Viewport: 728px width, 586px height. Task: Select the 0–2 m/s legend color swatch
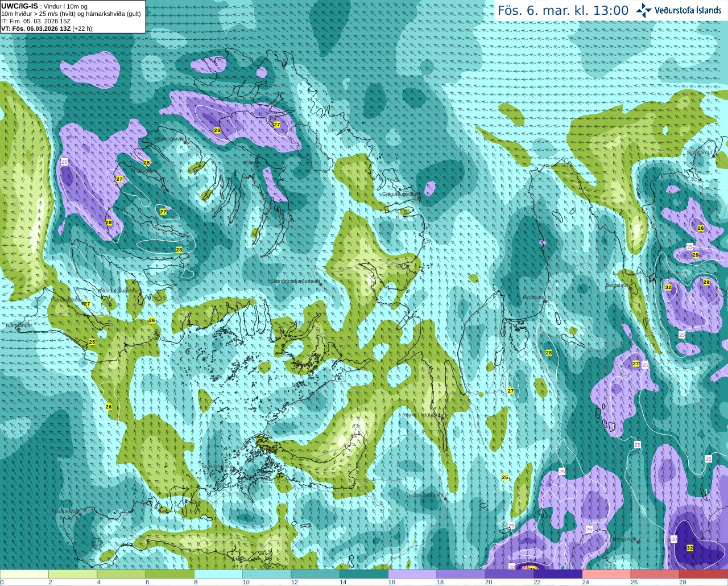(x=24, y=574)
